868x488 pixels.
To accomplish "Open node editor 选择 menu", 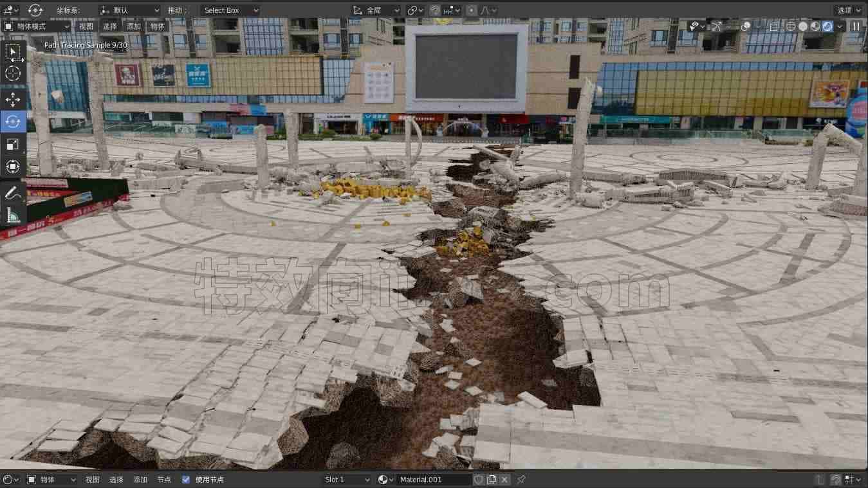I will [116, 480].
